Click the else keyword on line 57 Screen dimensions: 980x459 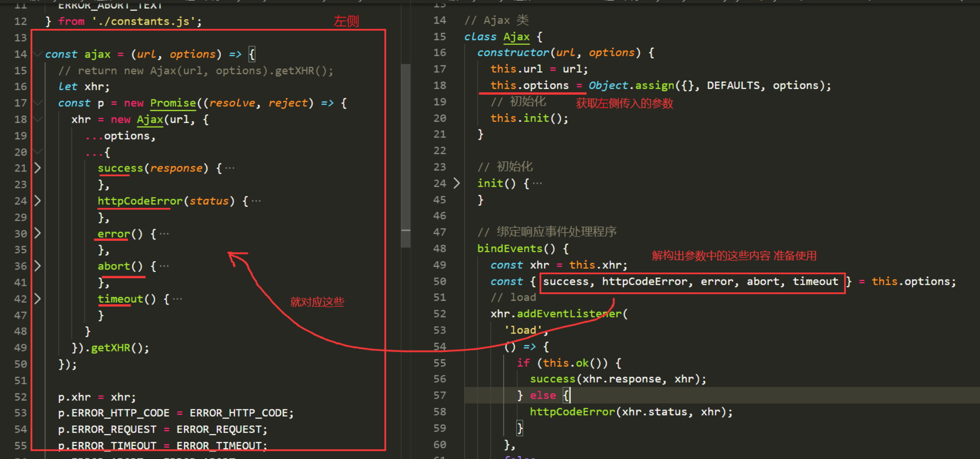coord(543,395)
